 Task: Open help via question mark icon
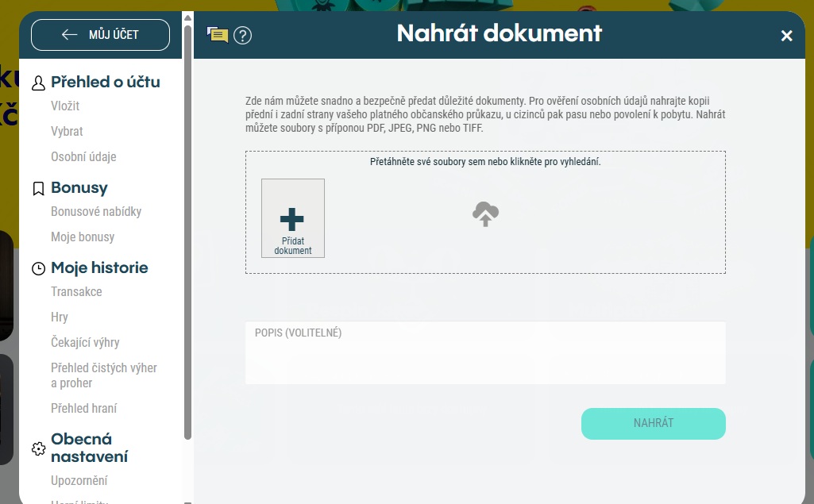click(242, 36)
